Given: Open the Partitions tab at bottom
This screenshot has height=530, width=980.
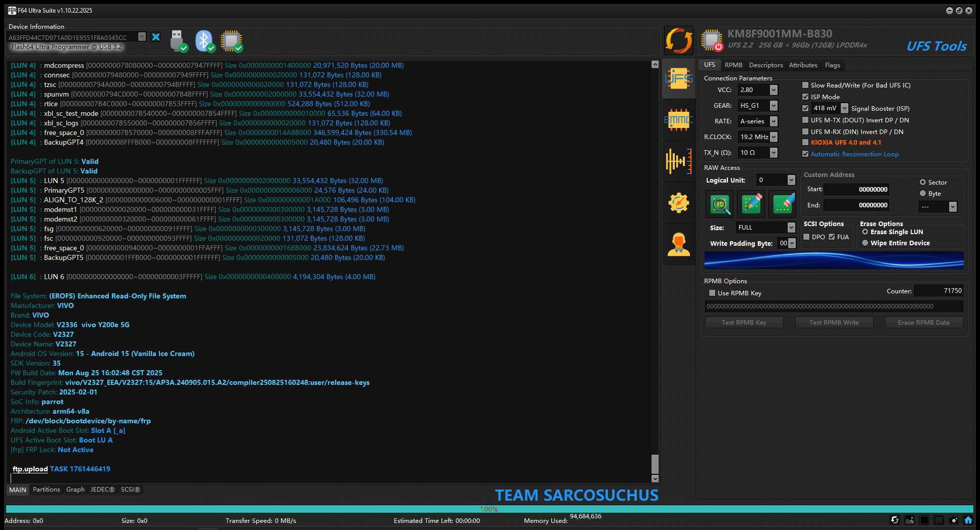Looking at the screenshot, I should 46,490.
